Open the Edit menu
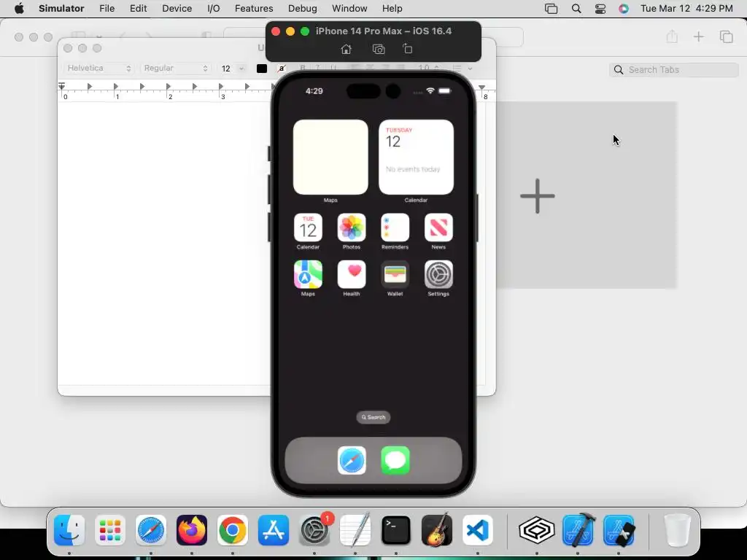 pyautogui.click(x=138, y=9)
